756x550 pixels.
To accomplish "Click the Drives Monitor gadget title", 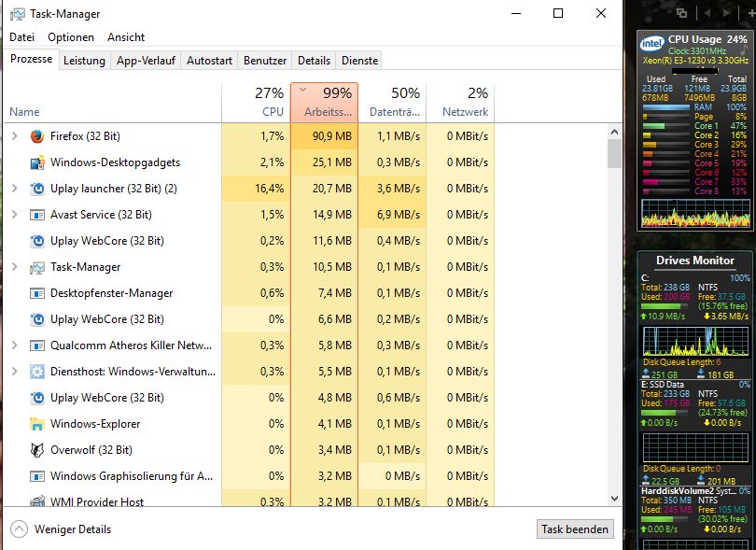I will [695, 261].
